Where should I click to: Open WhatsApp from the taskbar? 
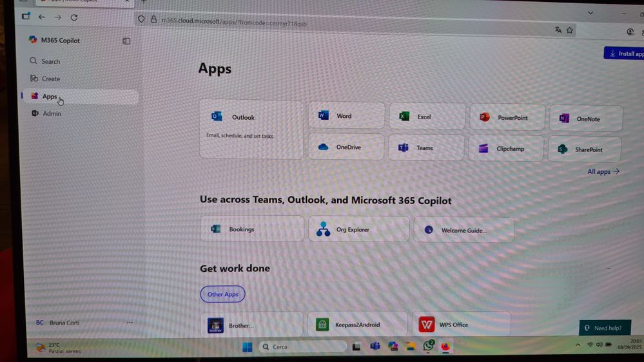coord(429,346)
